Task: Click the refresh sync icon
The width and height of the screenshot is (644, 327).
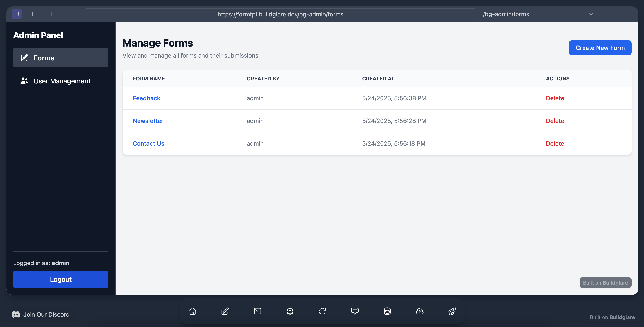Action: (322, 311)
